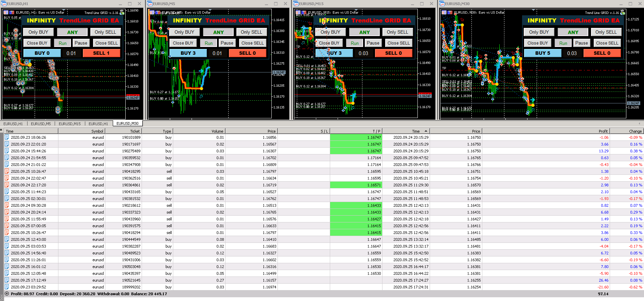Click the table grid icon in EURUSD,H1 chart corner

pyautogui.click(x=6, y=12)
